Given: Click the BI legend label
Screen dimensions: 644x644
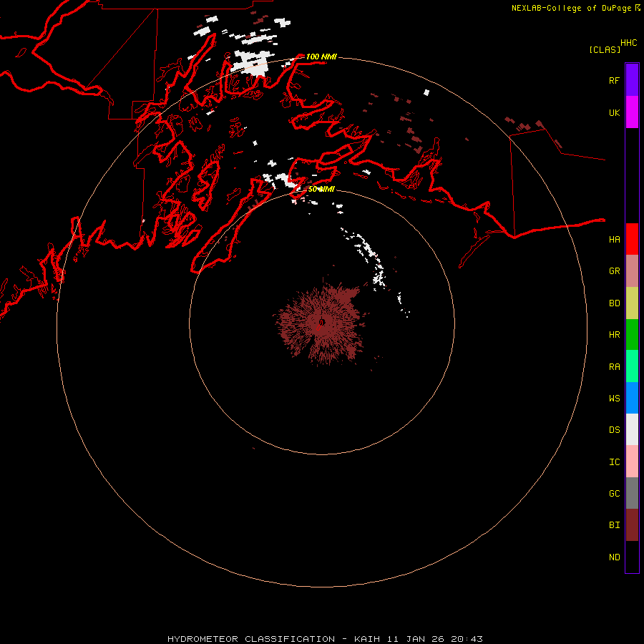Looking at the screenshot, I should 614,525.
